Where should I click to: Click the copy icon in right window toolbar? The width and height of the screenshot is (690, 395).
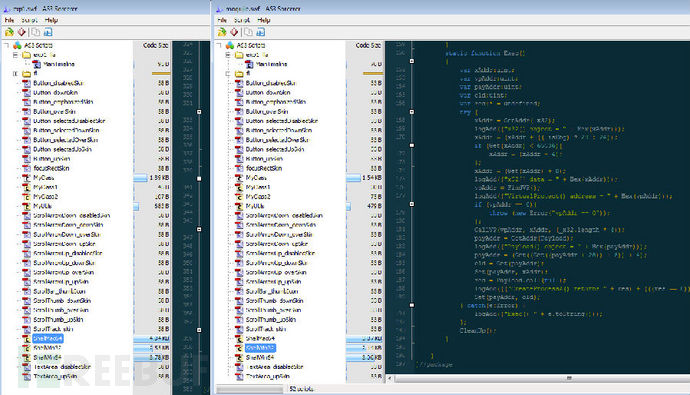(248, 32)
